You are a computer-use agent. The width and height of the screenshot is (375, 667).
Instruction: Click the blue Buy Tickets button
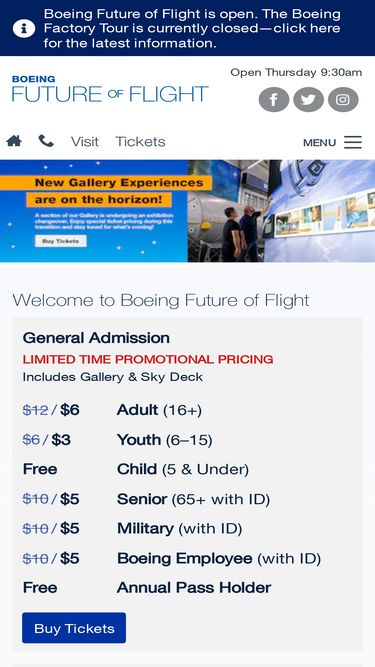click(74, 628)
